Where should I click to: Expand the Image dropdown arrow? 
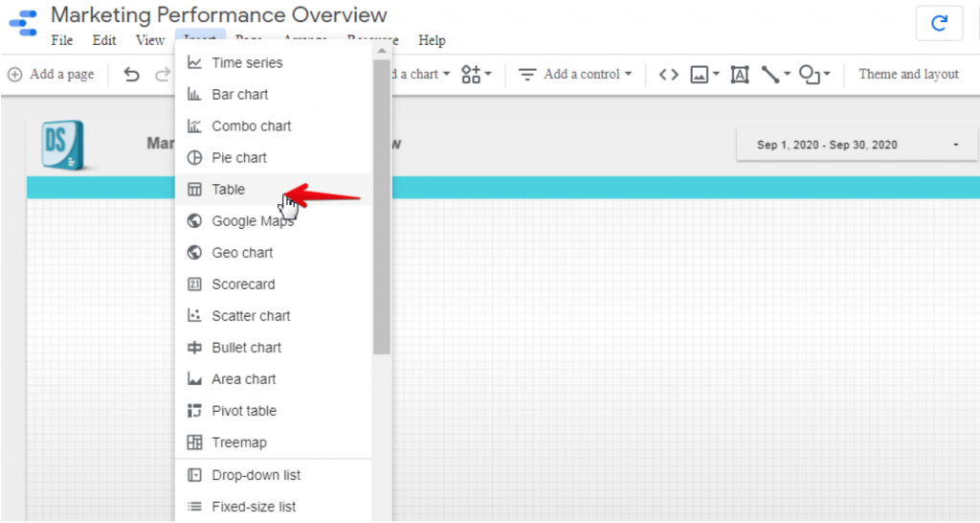716,75
